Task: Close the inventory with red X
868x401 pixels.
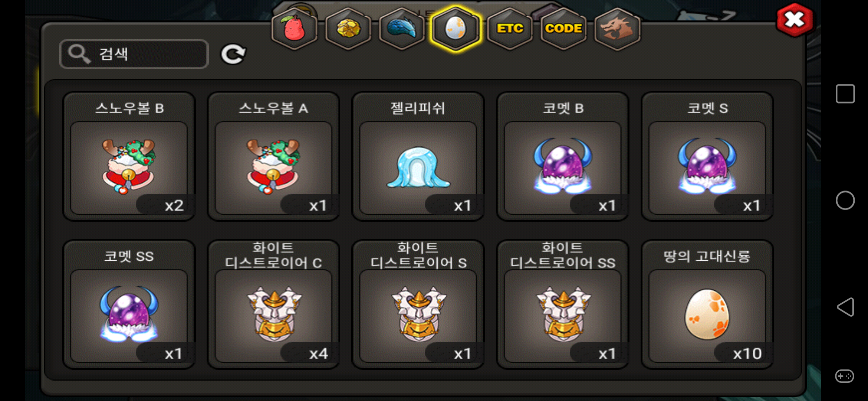Action: (x=795, y=20)
